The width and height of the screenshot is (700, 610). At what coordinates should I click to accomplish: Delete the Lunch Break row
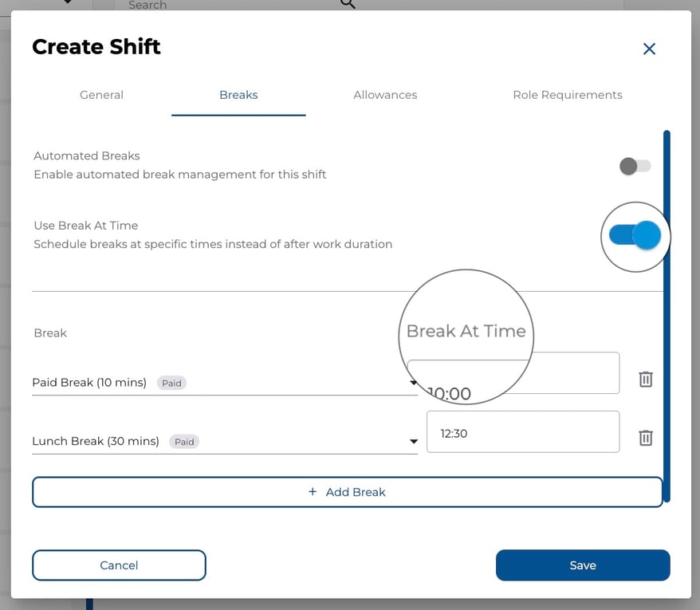pos(646,438)
